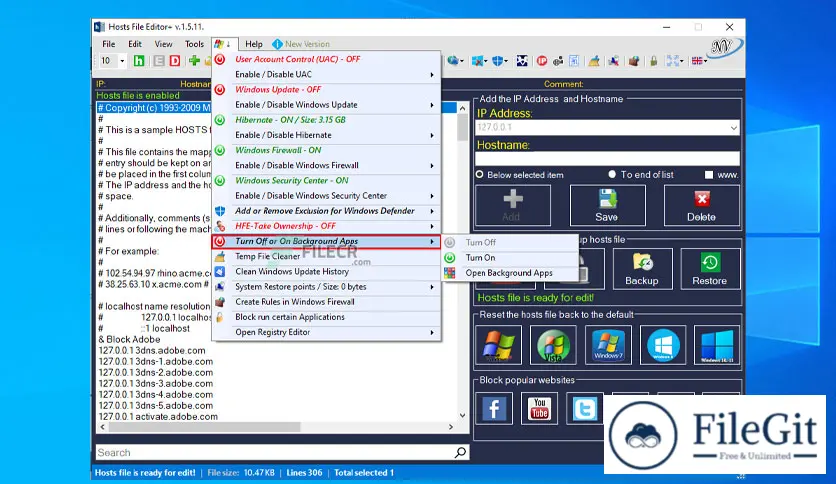This screenshot has height=484, width=836.
Task: Block YouTube via its icon
Action: pyautogui.click(x=539, y=409)
